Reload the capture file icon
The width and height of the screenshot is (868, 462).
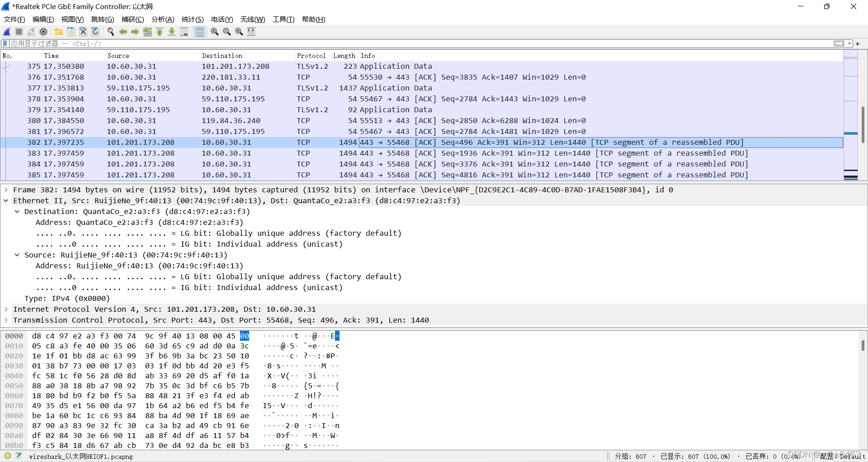(95, 32)
